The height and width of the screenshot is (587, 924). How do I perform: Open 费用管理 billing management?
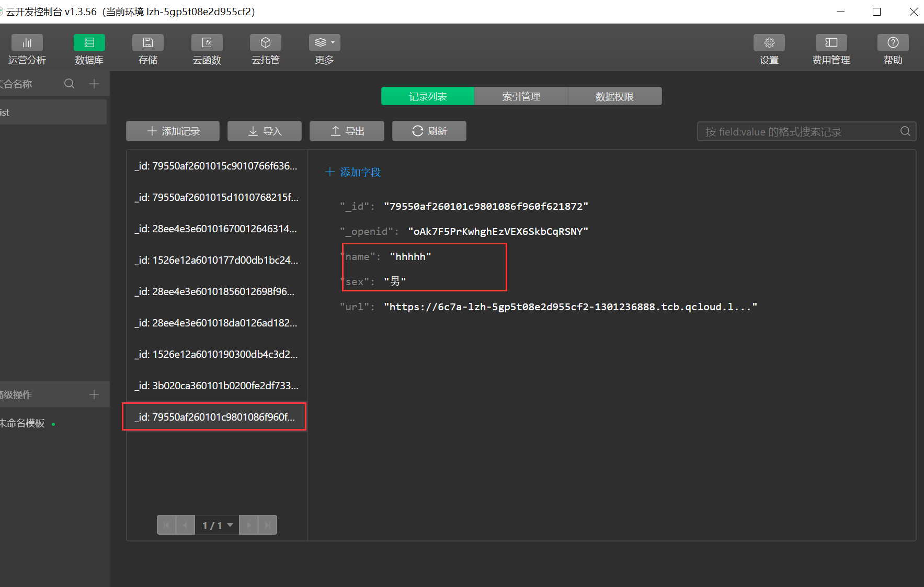point(831,50)
